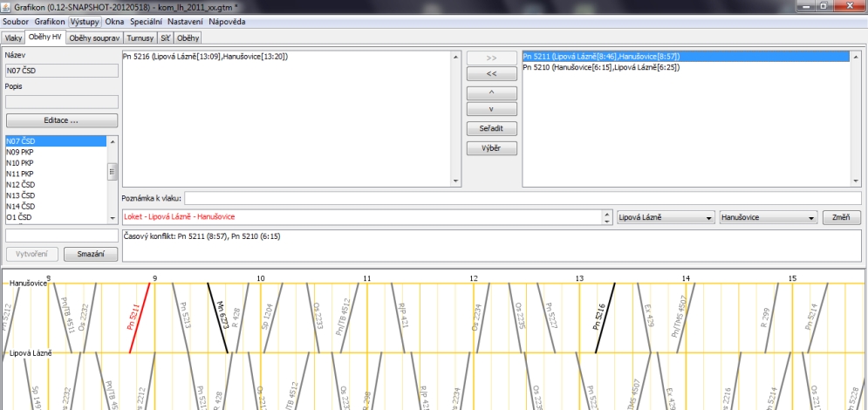Screen dimensions: 868x410
Task: Select N10 PKP in the cycle list
Action: click(x=20, y=162)
